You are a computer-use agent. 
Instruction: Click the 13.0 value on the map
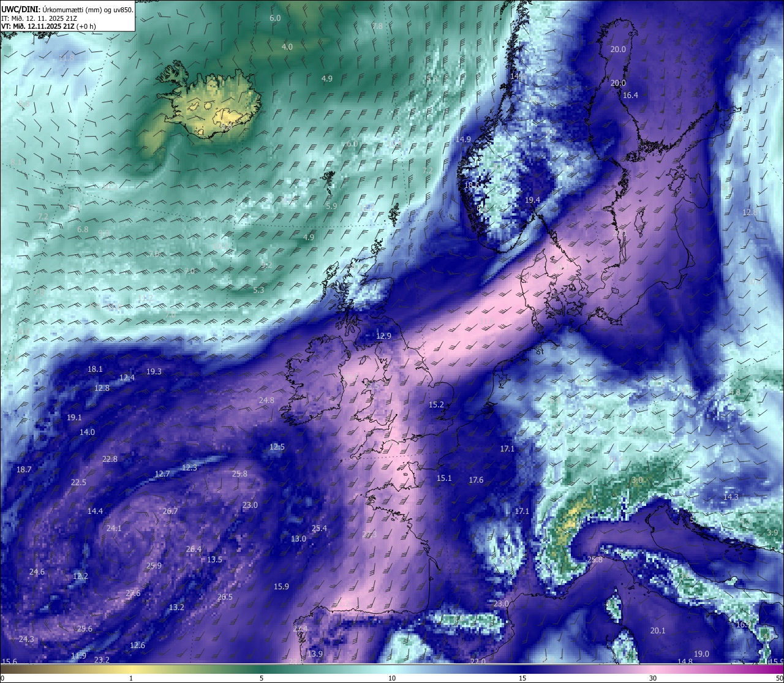(298, 539)
